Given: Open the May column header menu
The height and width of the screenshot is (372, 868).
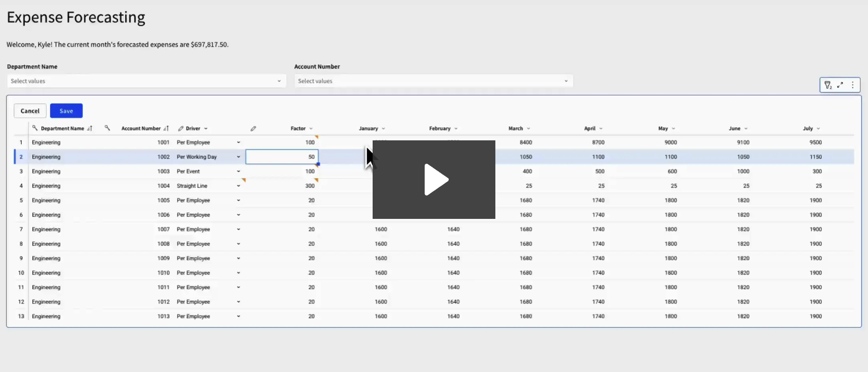Looking at the screenshot, I should 673,129.
